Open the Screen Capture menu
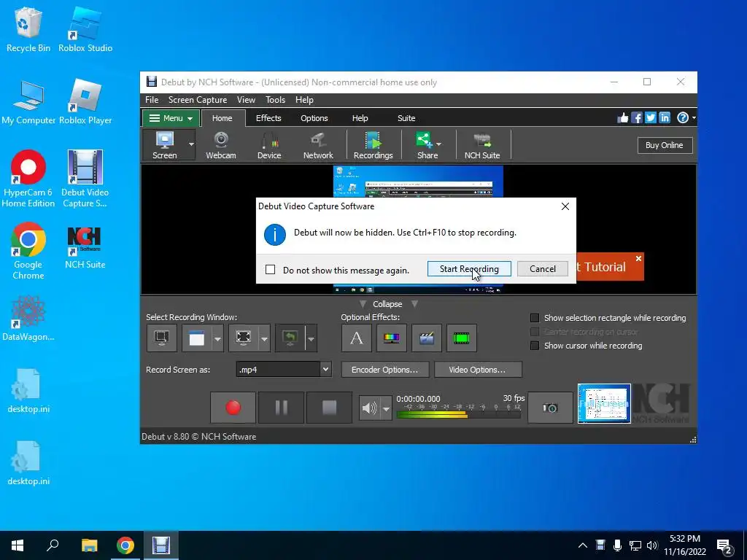Screen dimensions: 747x560 click(x=198, y=99)
